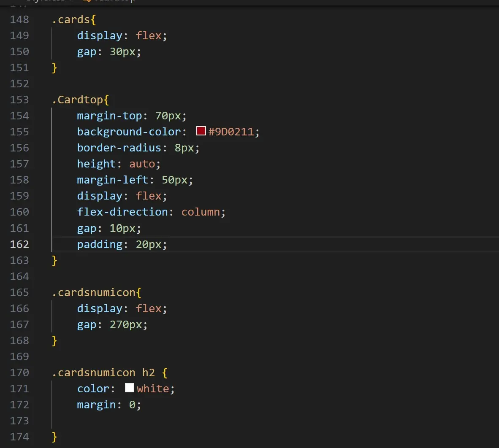Click the display property on line 166
The height and width of the screenshot is (448, 499).
click(100, 309)
